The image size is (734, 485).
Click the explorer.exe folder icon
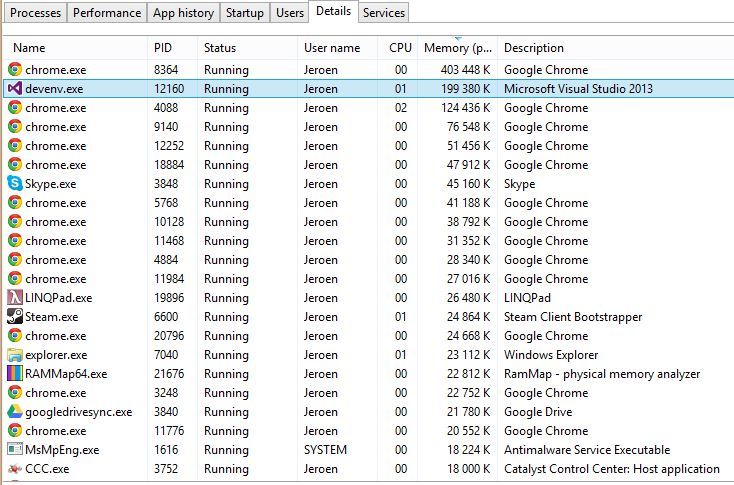point(15,355)
